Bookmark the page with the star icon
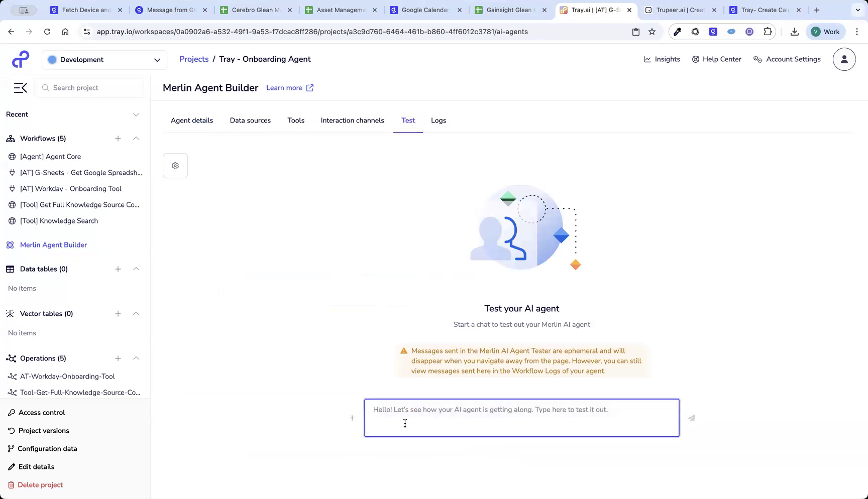This screenshot has height=499, width=868. tap(652, 31)
